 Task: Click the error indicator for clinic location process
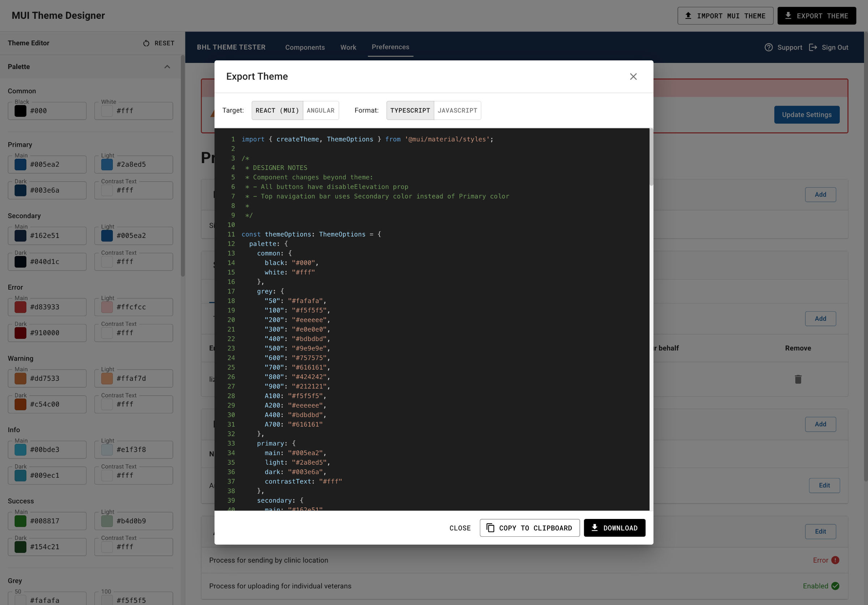coord(835,560)
